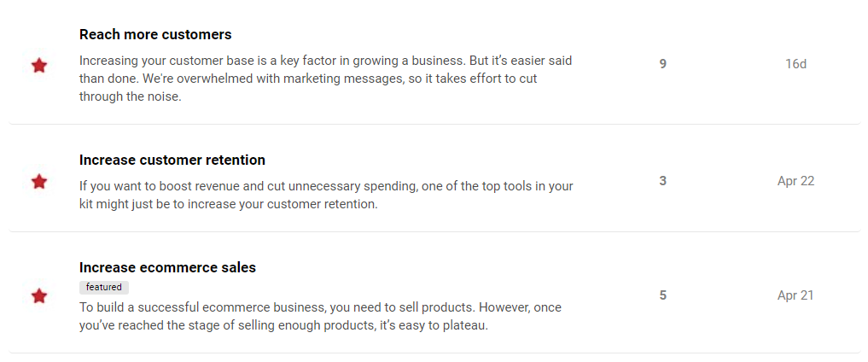
Task: Click the 'Apr 22' activity date
Action: tap(795, 181)
